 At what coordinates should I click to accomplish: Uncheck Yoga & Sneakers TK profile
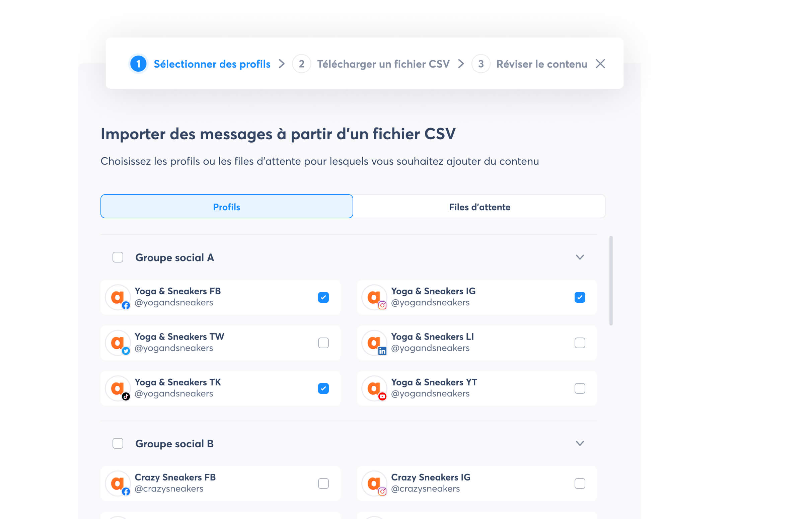[x=323, y=388]
